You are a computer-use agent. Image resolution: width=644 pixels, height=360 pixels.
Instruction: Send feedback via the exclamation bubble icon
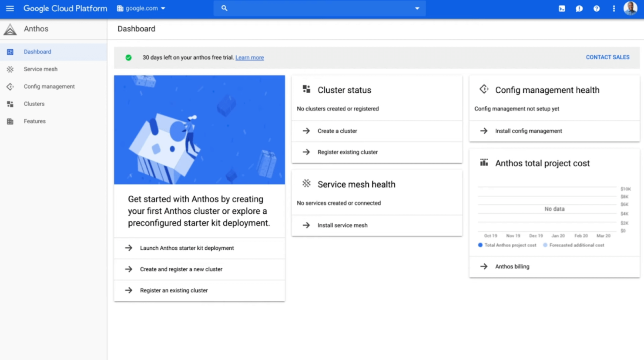579,8
